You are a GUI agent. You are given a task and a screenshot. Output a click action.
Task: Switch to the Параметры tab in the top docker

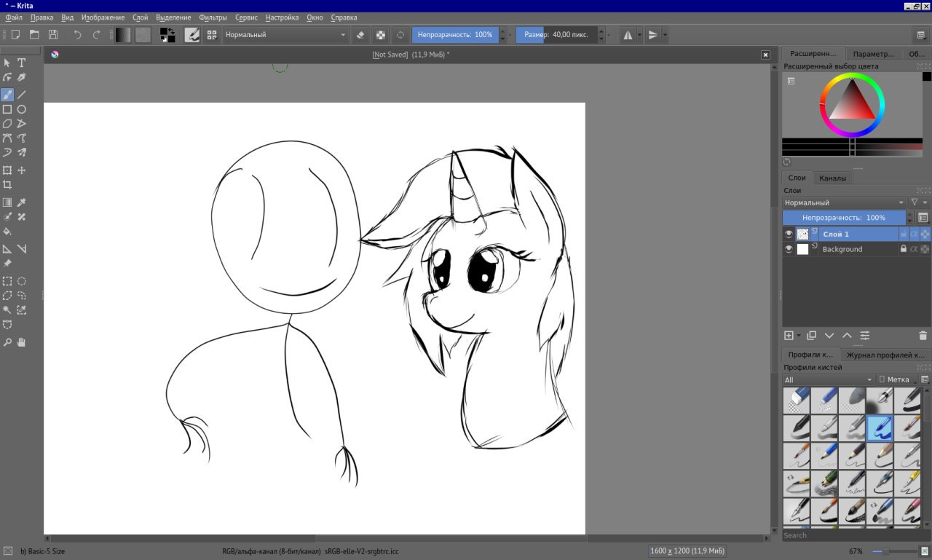pos(874,54)
